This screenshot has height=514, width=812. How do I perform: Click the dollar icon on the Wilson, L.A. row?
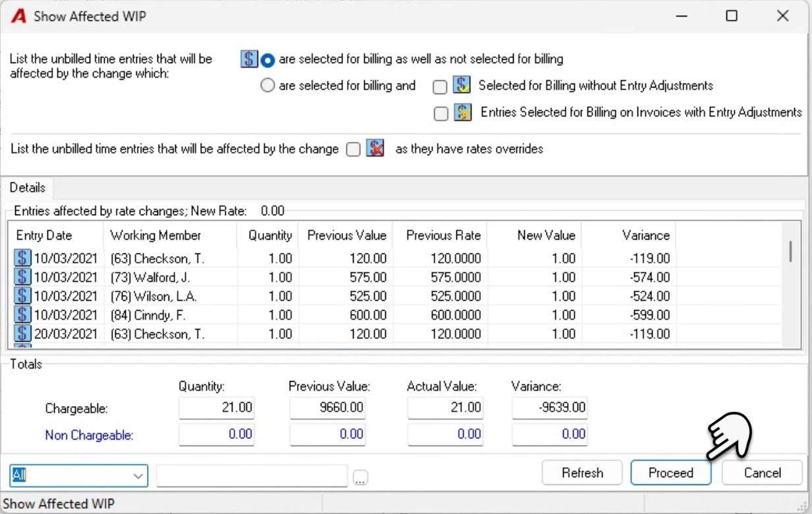point(22,296)
